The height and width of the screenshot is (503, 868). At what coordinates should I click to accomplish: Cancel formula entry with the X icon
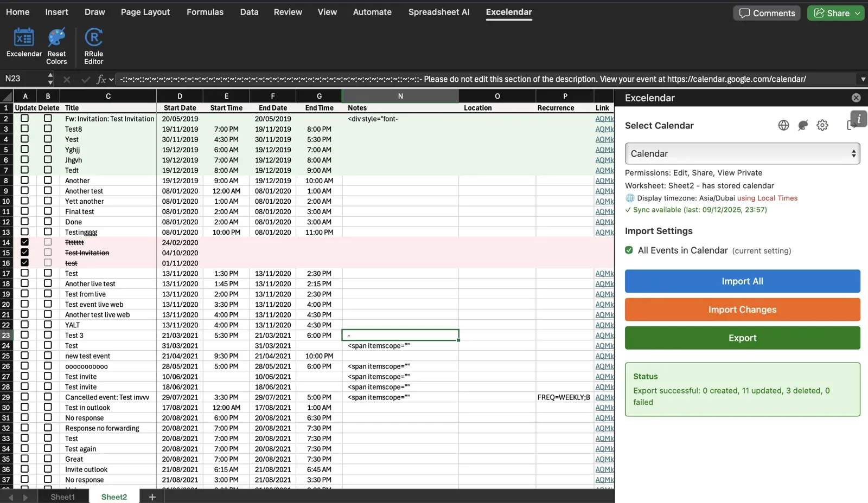point(67,79)
